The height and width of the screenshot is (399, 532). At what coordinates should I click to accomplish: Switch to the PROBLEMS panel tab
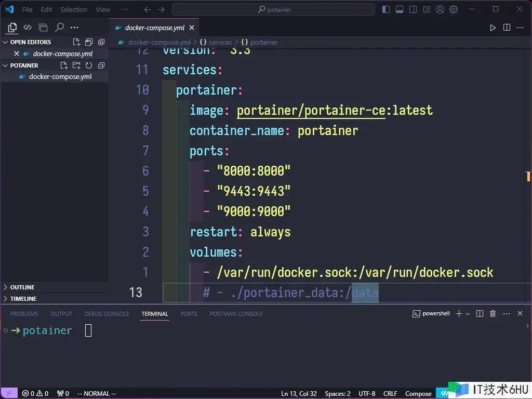pos(24,314)
